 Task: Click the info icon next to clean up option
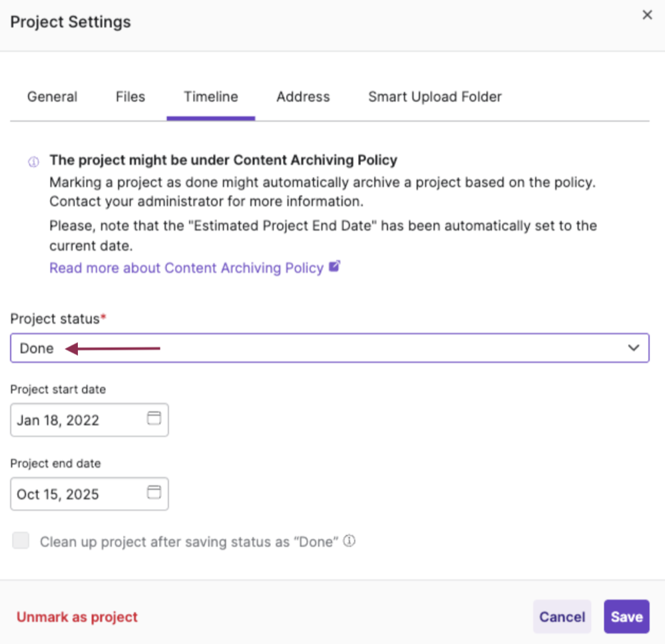point(349,541)
